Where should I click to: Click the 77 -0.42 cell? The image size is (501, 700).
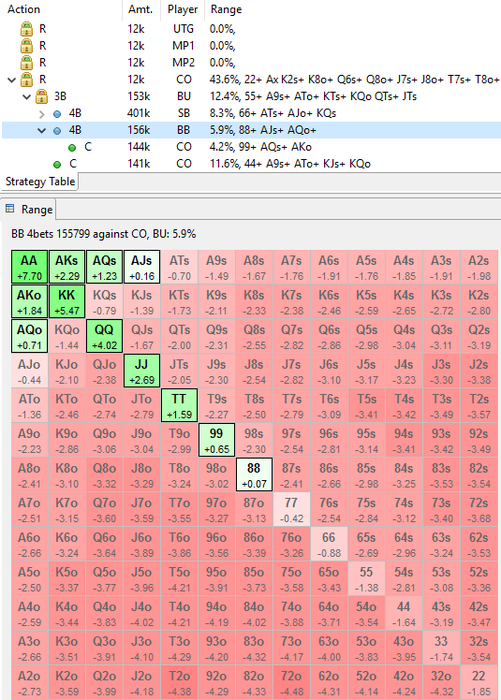pos(291,509)
